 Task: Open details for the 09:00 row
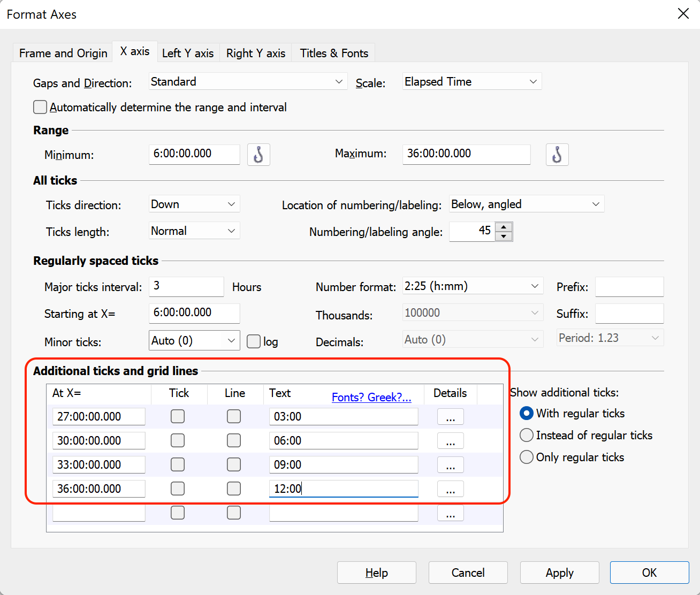pos(451,465)
